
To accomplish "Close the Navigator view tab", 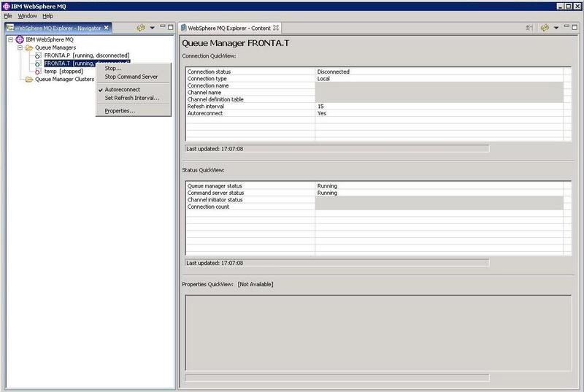I will tap(107, 28).
